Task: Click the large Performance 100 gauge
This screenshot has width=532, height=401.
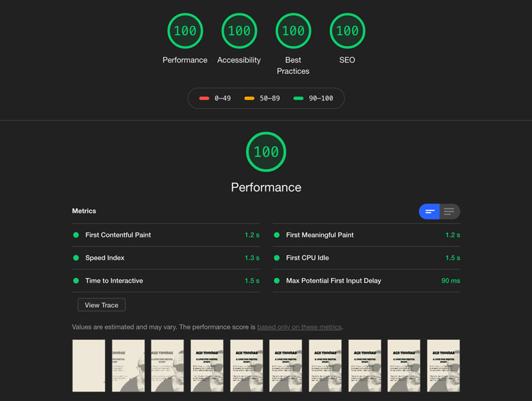Action: pos(266,152)
